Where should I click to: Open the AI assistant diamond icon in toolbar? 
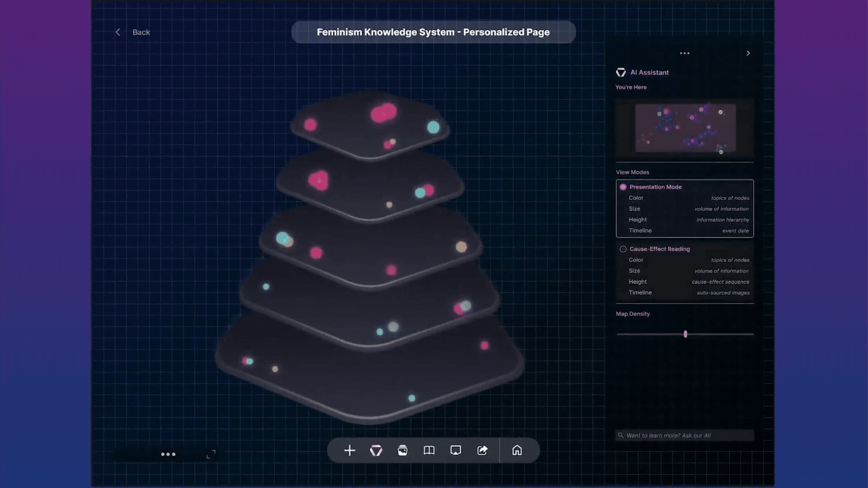coord(376,450)
